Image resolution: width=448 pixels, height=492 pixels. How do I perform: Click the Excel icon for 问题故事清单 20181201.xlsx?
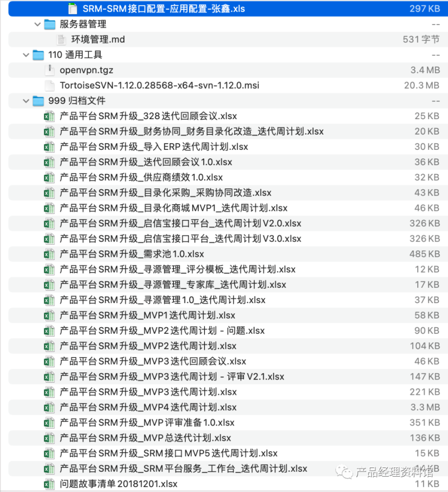coord(48,485)
